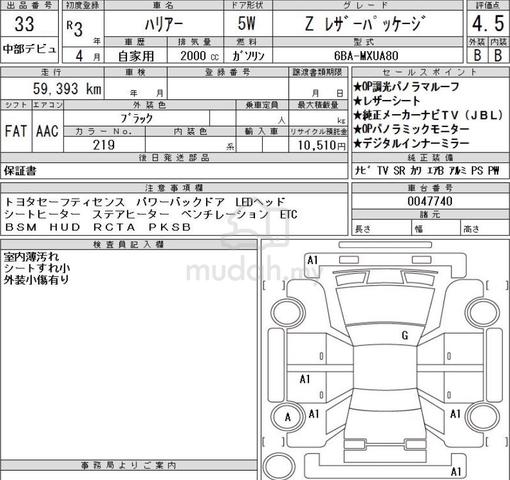
Task: Select ステアヒーター in notes
Action: tap(131, 214)
